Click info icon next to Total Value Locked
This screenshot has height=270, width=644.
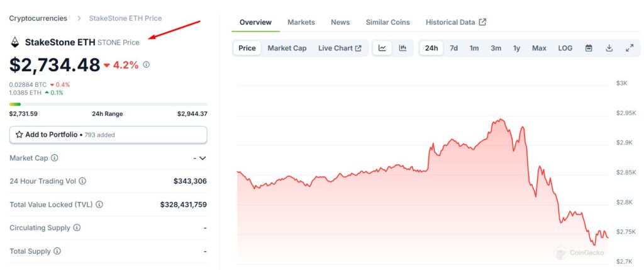pyautogui.click(x=99, y=205)
